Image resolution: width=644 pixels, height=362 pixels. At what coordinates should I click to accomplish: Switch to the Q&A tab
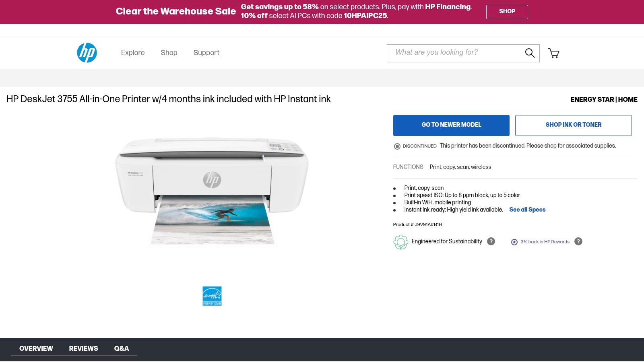pos(122,348)
